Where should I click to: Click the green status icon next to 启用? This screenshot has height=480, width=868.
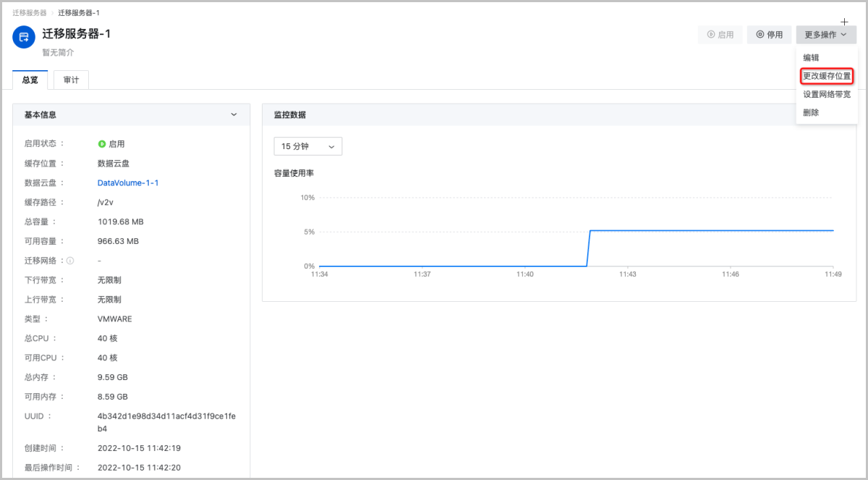coord(102,143)
